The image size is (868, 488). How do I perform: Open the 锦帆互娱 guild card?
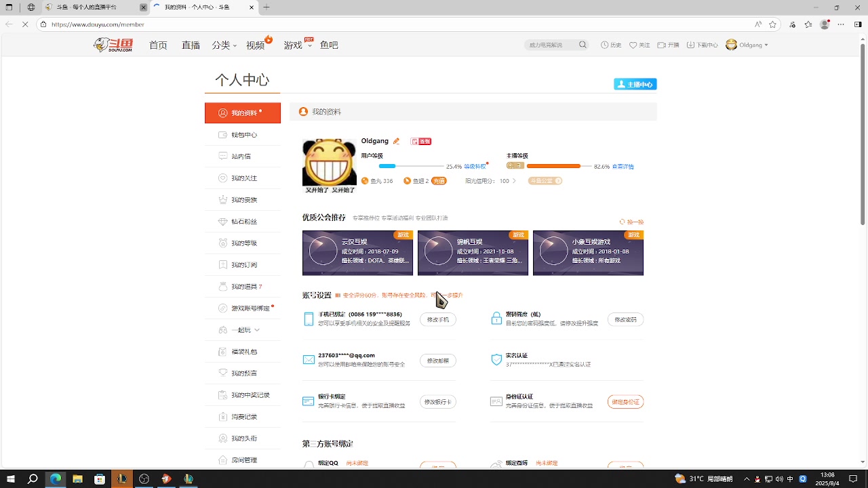pos(473,253)
